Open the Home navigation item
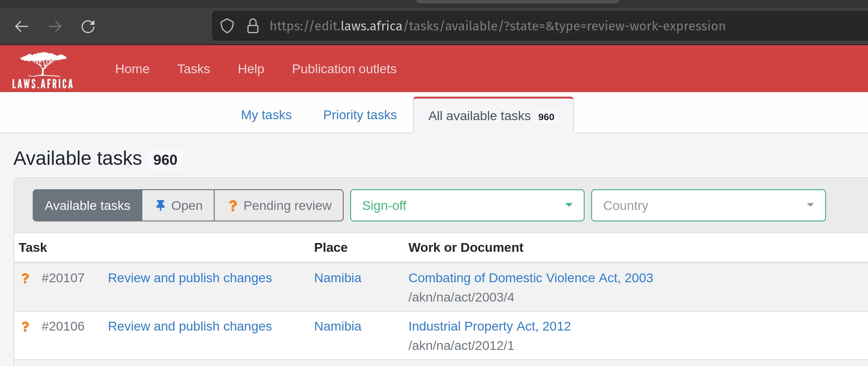 point(132,69)
